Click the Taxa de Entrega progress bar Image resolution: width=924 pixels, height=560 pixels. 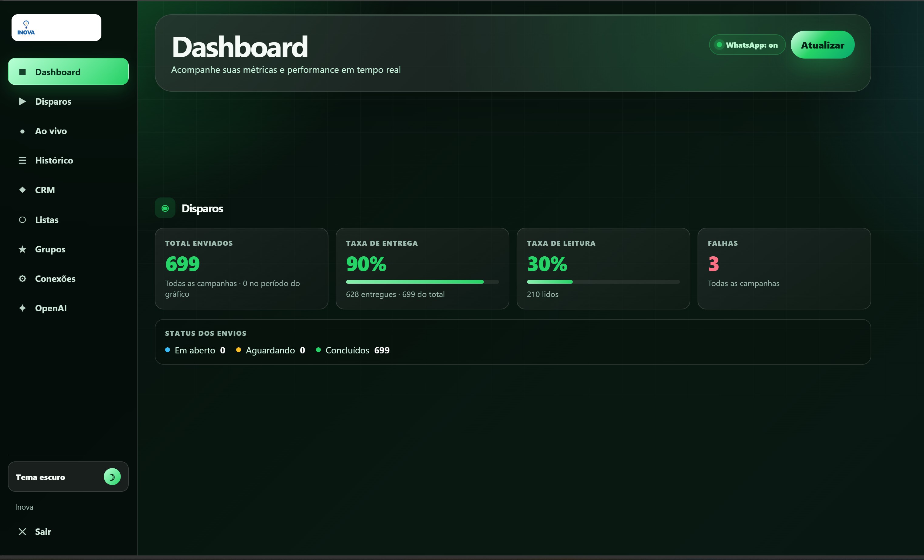point(422,282)
